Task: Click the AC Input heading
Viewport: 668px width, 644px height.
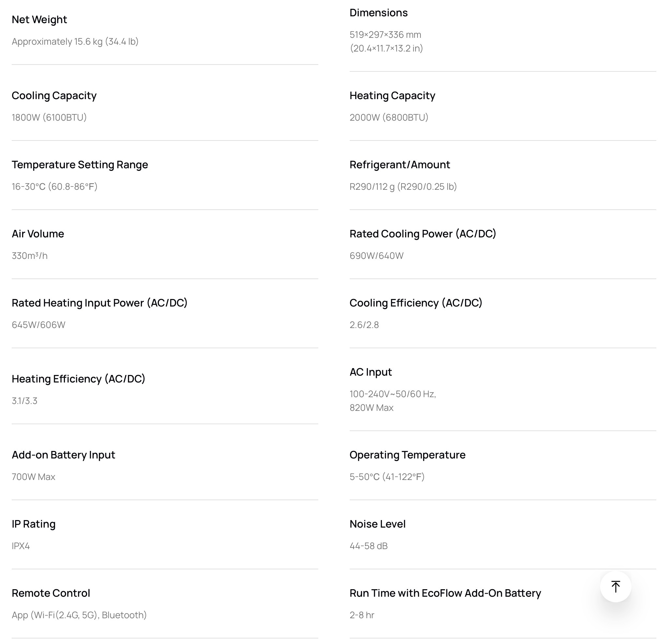Action: pyautogui.click(x=371, y=372)
